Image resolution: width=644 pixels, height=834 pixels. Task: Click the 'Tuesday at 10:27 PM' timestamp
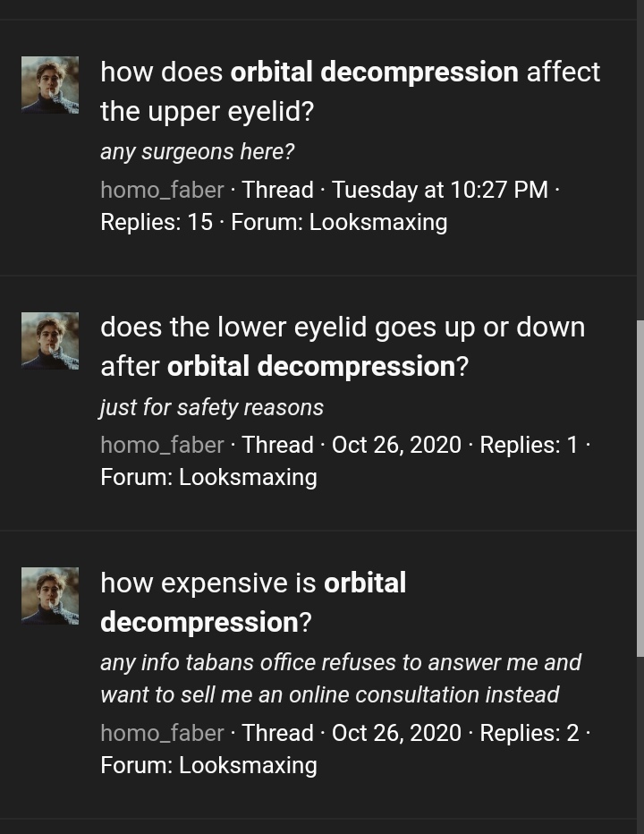[x=439, y=190]
